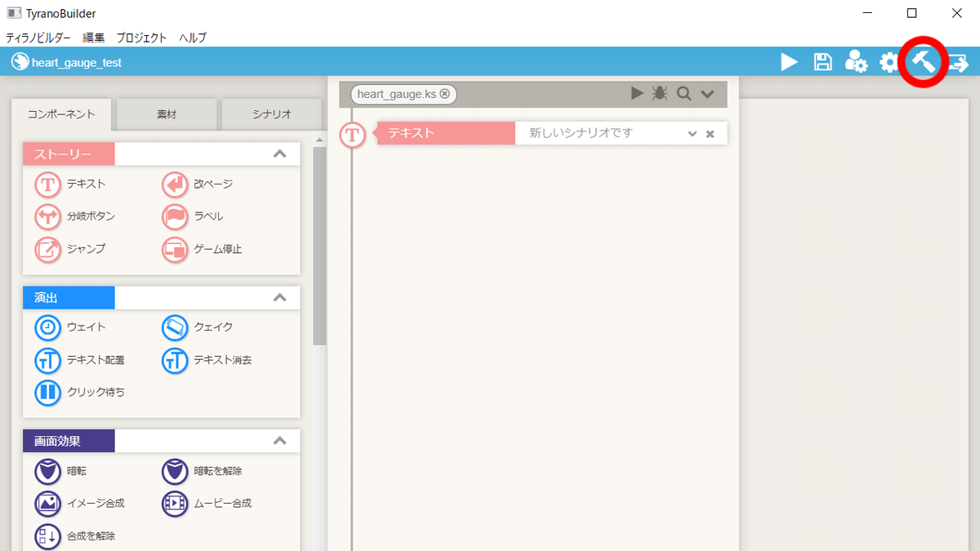Viewport: 980px width, 551px height.
Task: Select the ジャンプ component icon
Action: pos(48,250)
